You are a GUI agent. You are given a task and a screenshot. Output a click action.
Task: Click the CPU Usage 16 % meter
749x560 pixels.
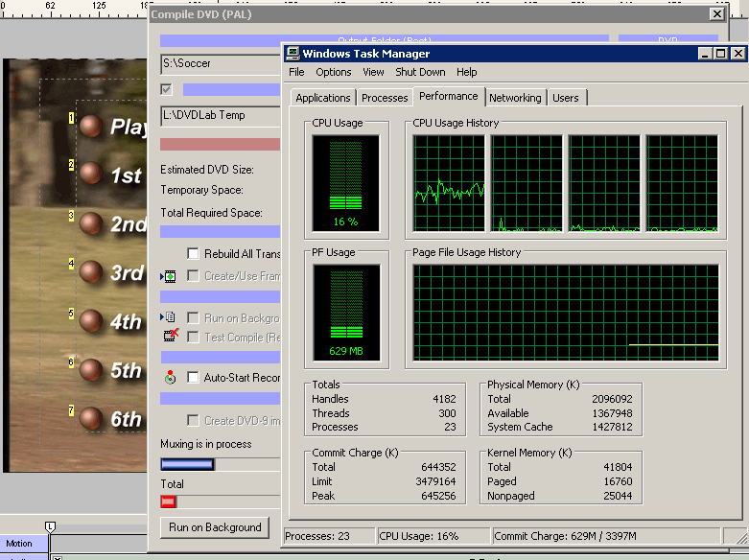[346, 183]
